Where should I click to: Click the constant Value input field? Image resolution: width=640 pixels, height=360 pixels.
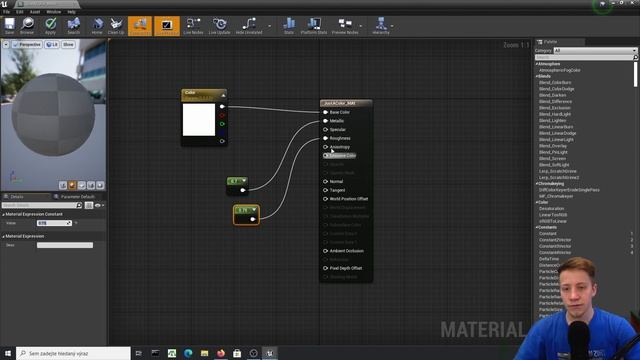tap(54, 223)
